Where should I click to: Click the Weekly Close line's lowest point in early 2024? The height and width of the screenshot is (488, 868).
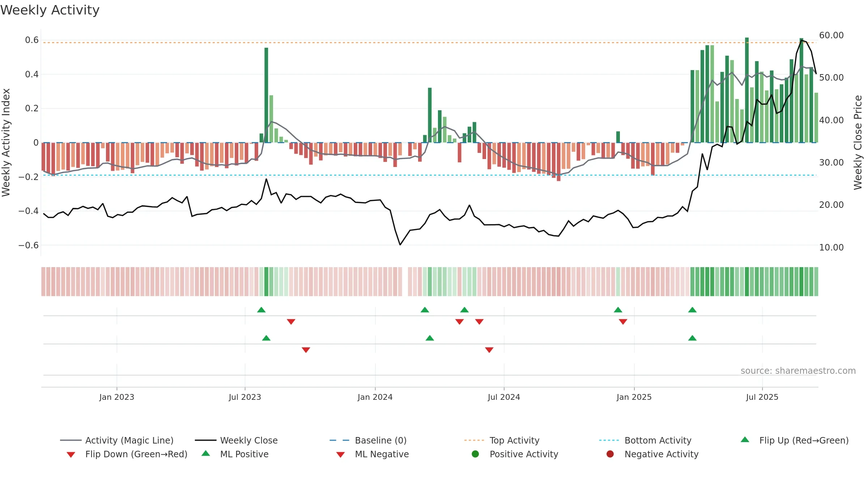400,245
